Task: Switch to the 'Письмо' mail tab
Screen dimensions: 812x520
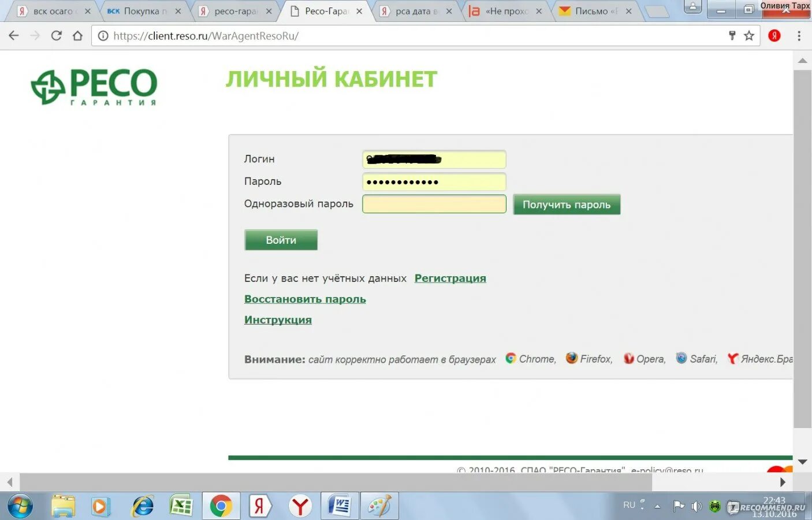Action: click(x=595, y=11)
